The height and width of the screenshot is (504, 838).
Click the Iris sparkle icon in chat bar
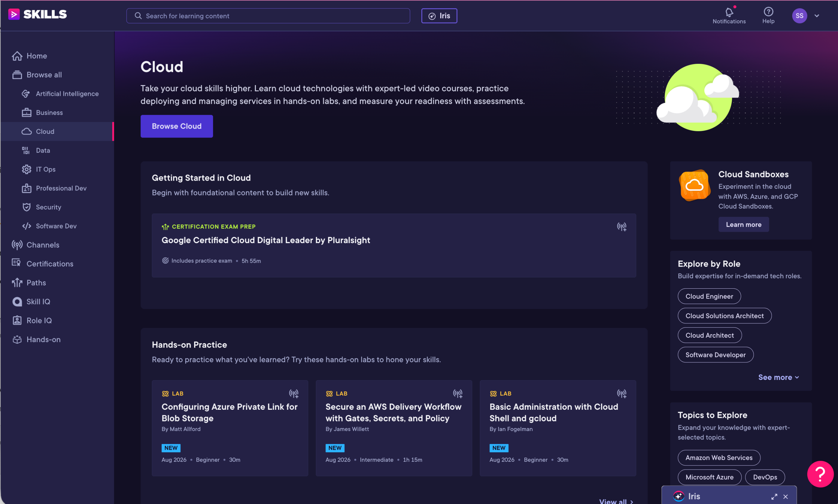coord(679,496)
